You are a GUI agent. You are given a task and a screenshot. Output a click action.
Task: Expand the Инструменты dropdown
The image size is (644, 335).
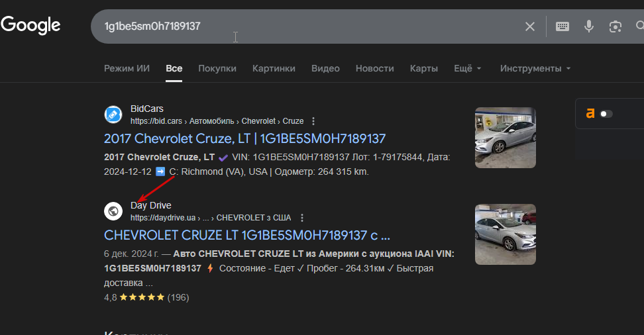(x=535, y=69)
